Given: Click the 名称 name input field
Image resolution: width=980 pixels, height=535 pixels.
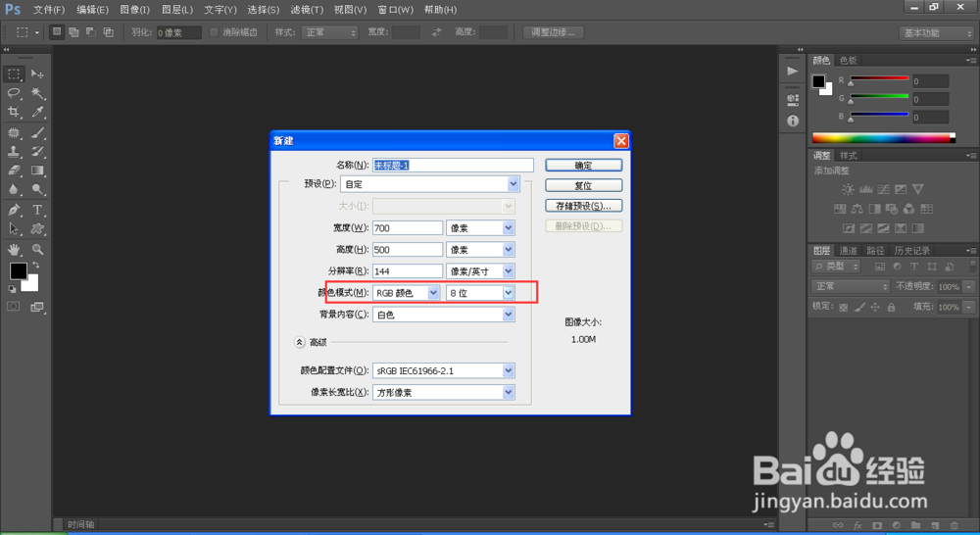Looking at the screenshot, I should (x=453, y=165).
